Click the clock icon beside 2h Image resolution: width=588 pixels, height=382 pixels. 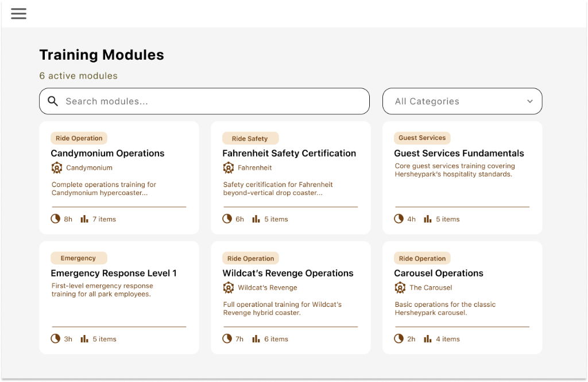tap(399, 338)
